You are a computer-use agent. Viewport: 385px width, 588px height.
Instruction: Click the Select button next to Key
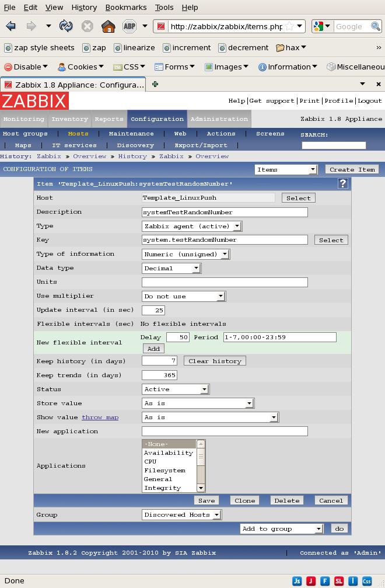coord(331,240)
